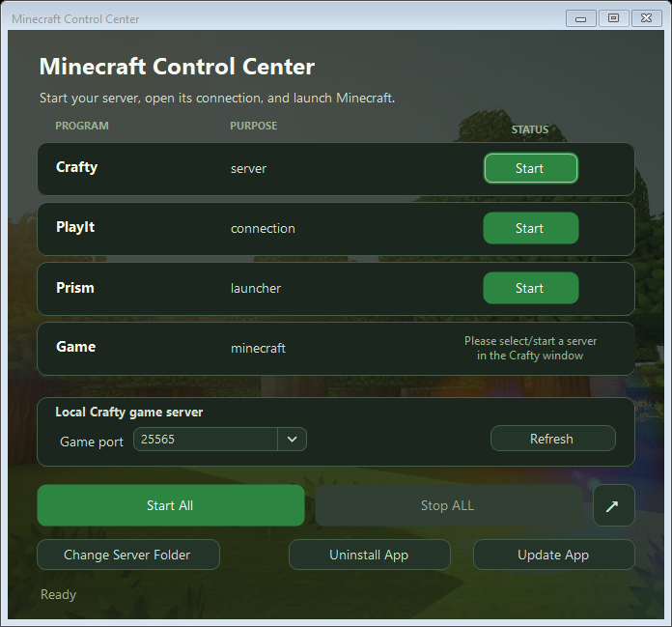672x627 pixels.
Task: Click the 'Game port' label
Action: tap(92, 442)
